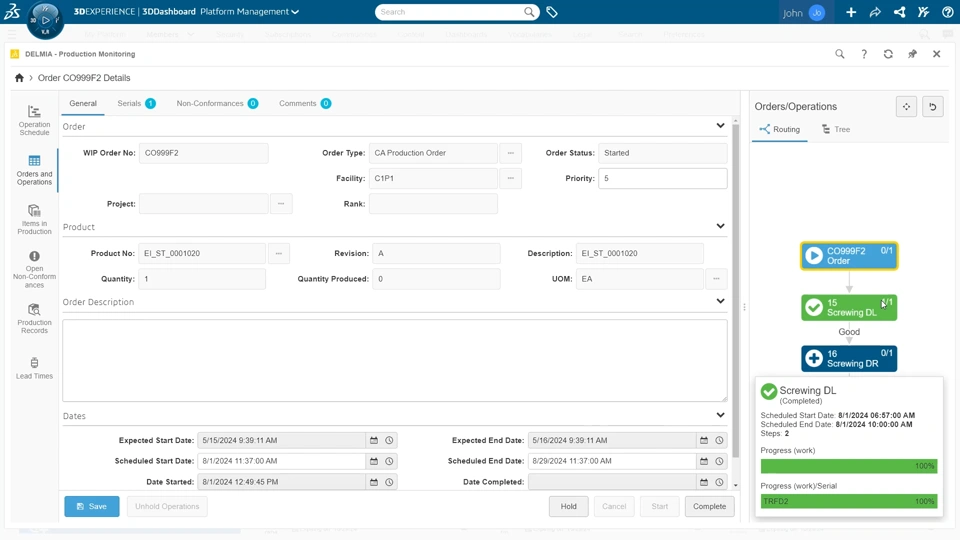
Task: Collapse the Order Description section
Action: tap(721, 301)
